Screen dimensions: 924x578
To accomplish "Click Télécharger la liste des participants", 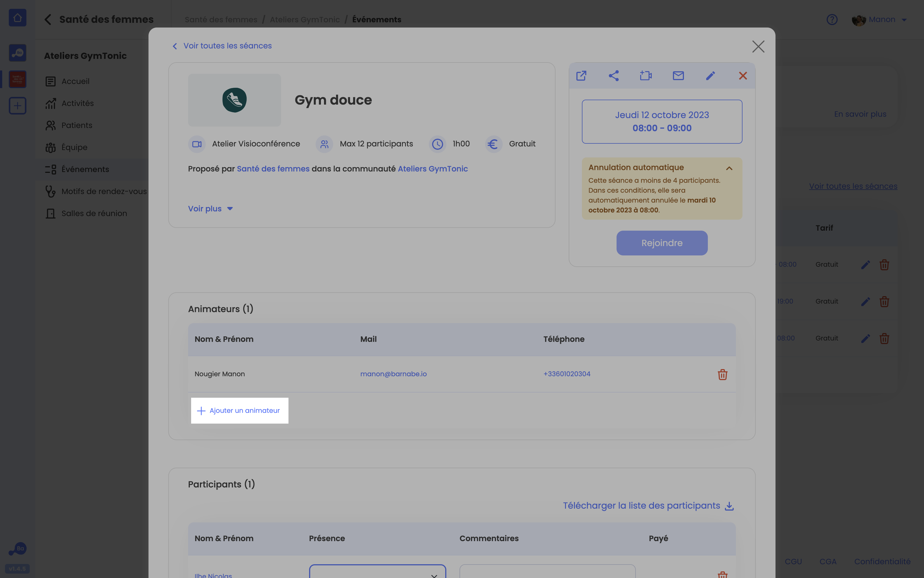I will coord(642,506).
